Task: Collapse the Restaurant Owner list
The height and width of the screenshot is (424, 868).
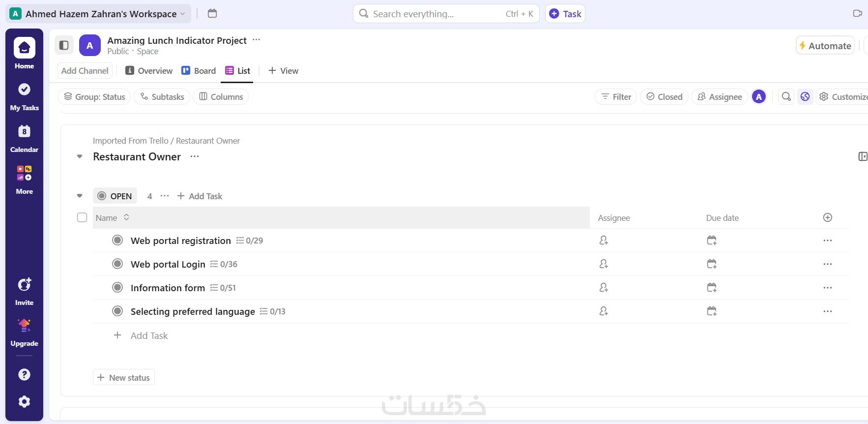Action: 80,157
